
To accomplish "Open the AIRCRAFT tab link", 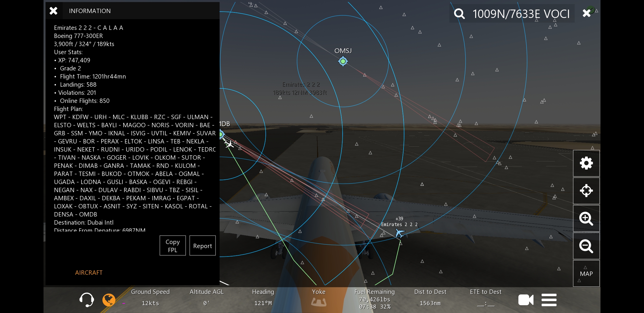I will click(x=89, y=272).
